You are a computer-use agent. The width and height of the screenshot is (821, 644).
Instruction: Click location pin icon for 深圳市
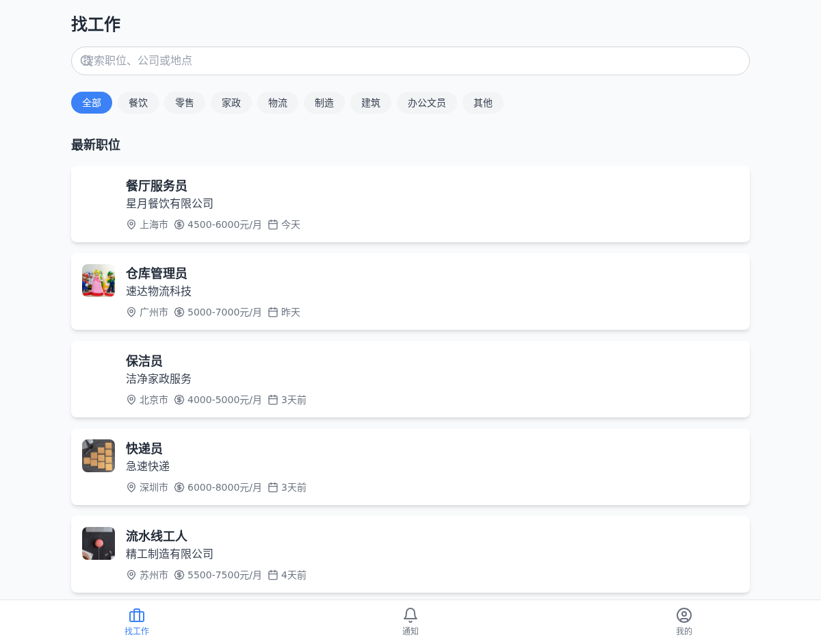[x=131, y=487]
